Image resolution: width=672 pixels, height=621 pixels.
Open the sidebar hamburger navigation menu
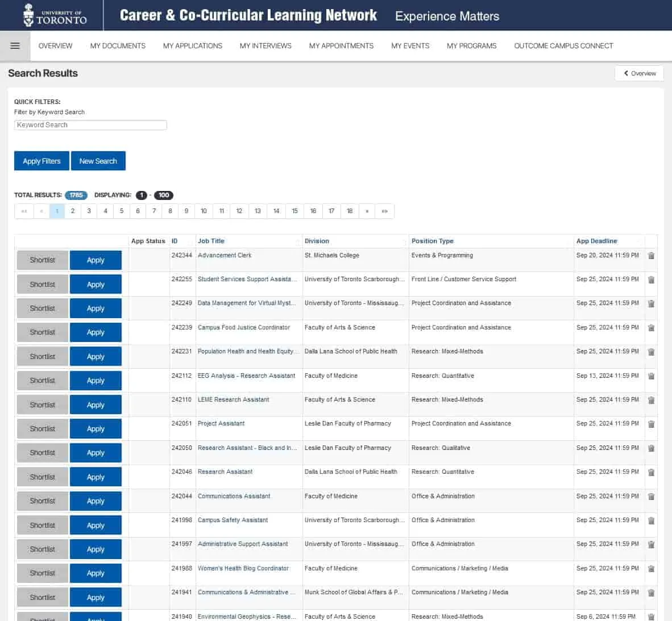[15, 45]
